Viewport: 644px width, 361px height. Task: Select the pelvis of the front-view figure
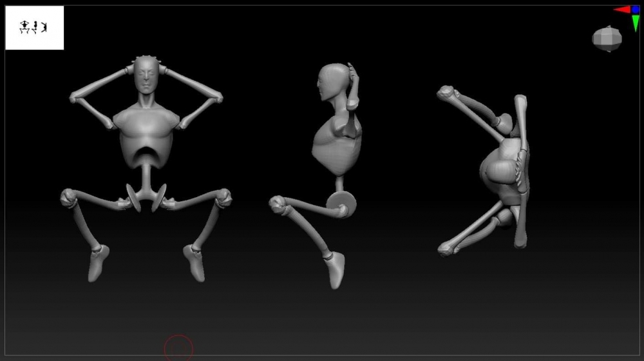click(x=147, y=197)
